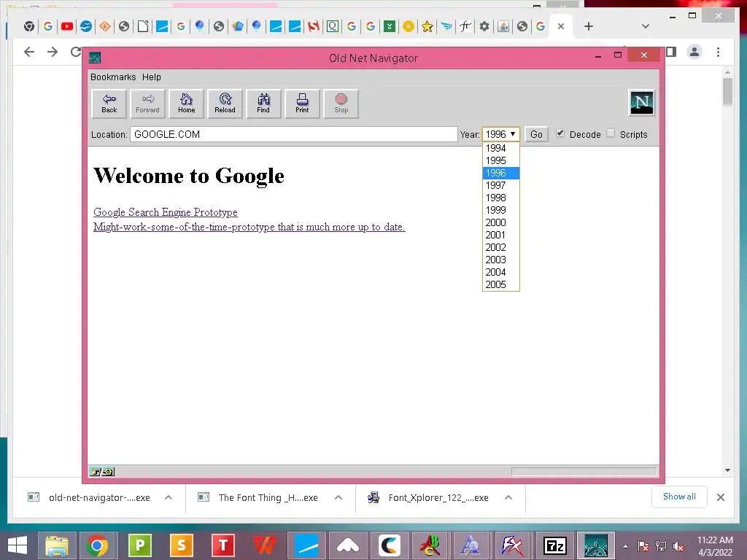Show hidden system tray icons

[x=625, y=546]
